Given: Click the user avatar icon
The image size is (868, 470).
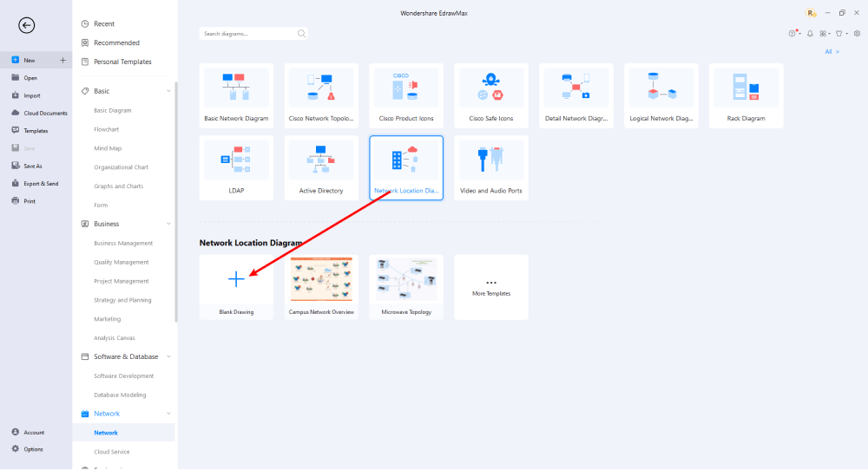Looking at the screenshot, I should pos(811,13).
